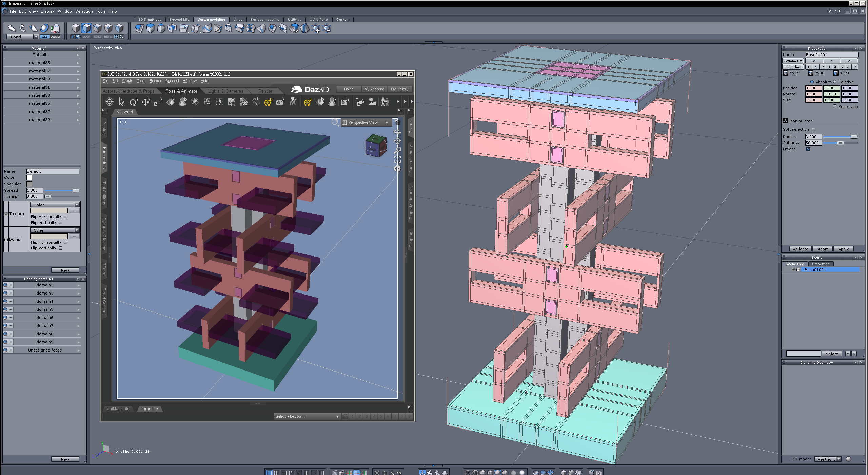The image size is (868, 475).
Task: Adjust the Radius slider for soft selection
Action: (x=853, y=137)
